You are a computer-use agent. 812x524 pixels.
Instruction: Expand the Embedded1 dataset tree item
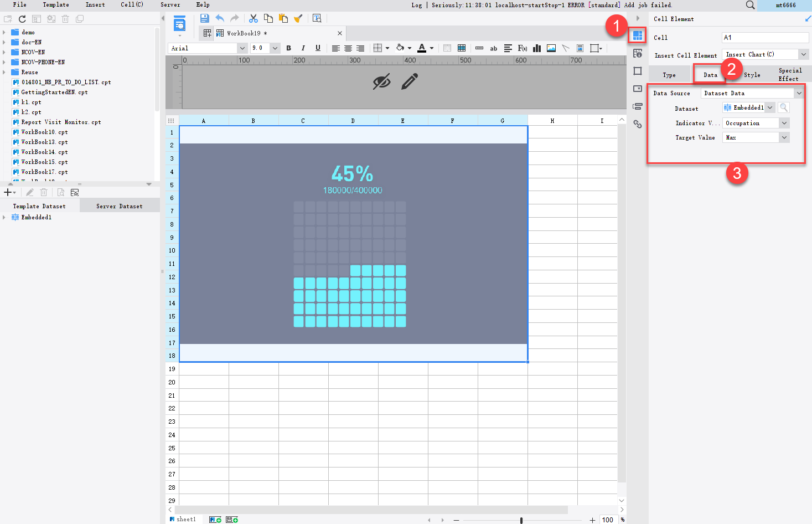(4, 217)
